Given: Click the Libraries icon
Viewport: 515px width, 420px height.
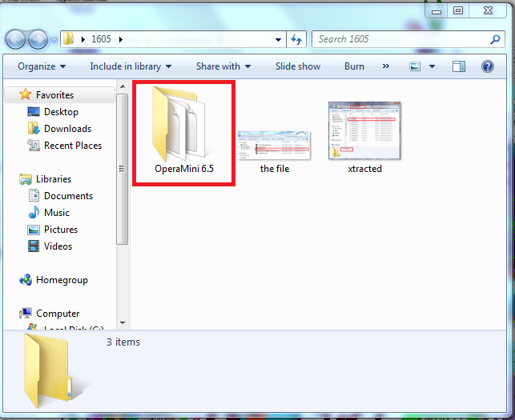Looking at the screenshot, I should pos(26,179).
